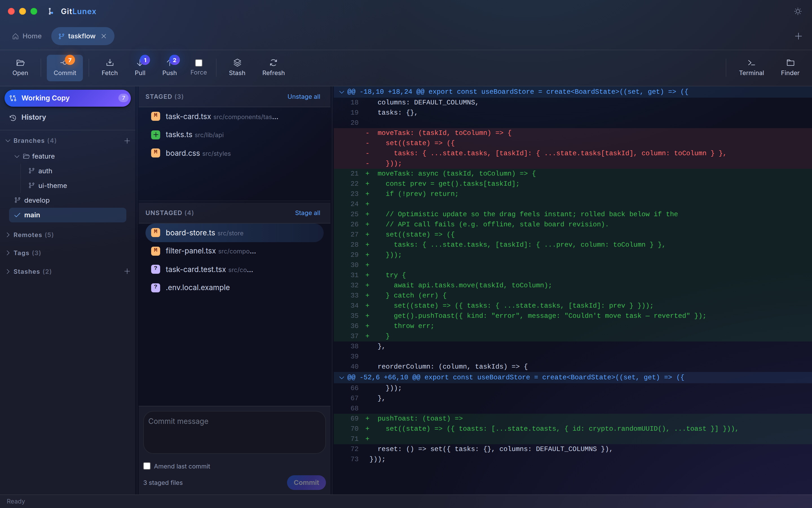
Task: Click diff line number 21
Action: coord(354,174)
